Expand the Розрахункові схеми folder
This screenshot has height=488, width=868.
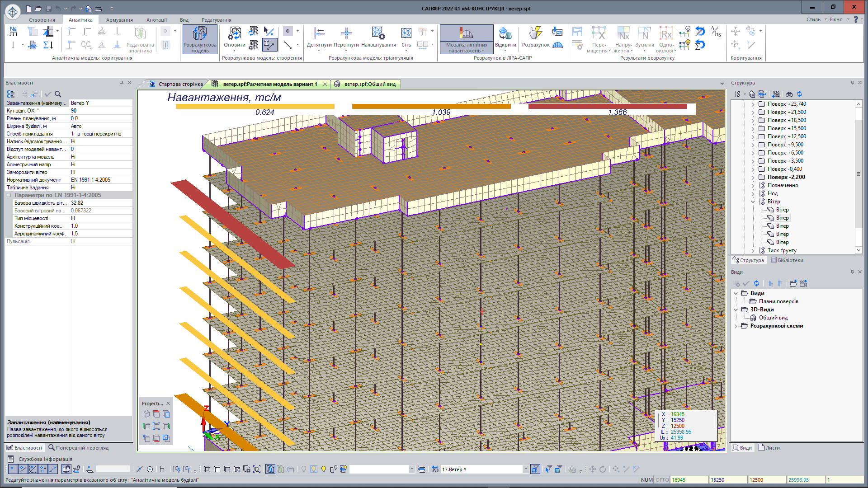click(736, 326)
